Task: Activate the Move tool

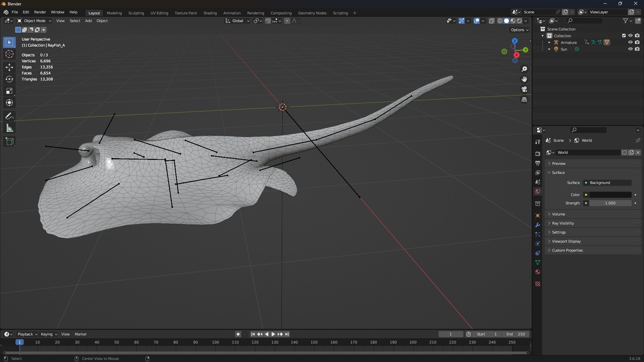Action: click(9, 67)
